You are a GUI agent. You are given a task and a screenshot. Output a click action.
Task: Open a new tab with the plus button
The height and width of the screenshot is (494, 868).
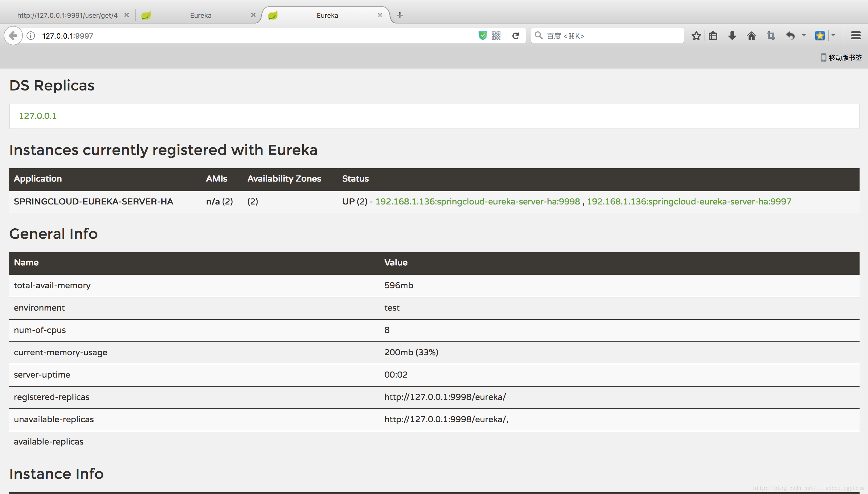pos(400,15)
